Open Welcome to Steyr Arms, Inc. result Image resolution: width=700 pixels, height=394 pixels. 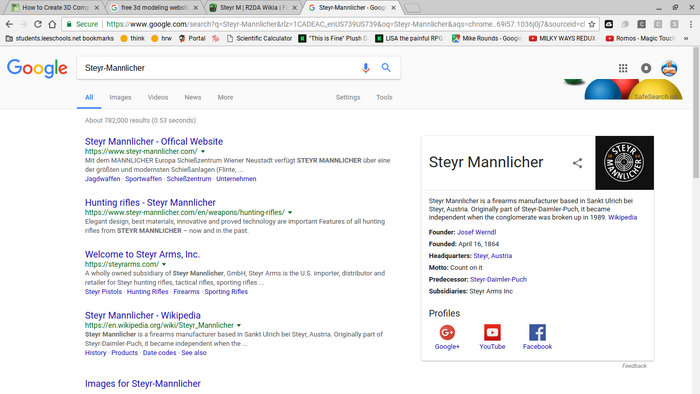[x=142, y=254]
